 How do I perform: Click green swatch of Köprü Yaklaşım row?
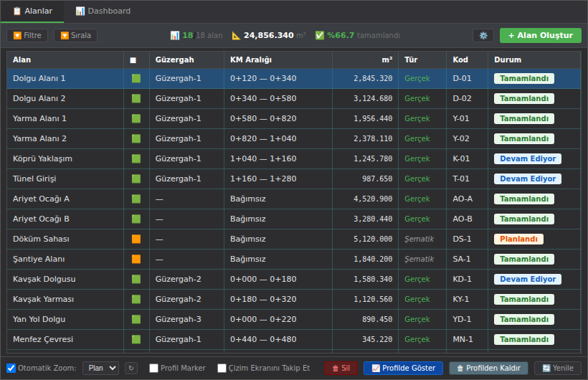pos(136,158)
